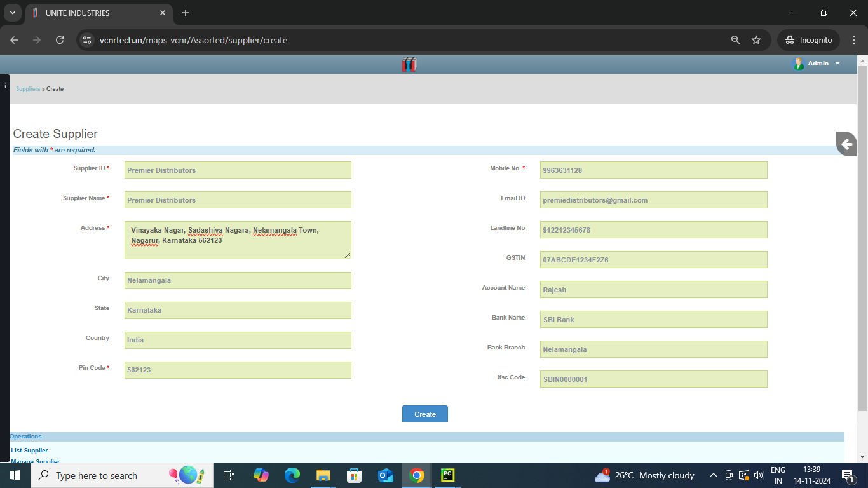The height and width of the screenshot is (488, 868).
Task: Open the List Supplier link
Action: pyautogui.click(x=29, y=450)
